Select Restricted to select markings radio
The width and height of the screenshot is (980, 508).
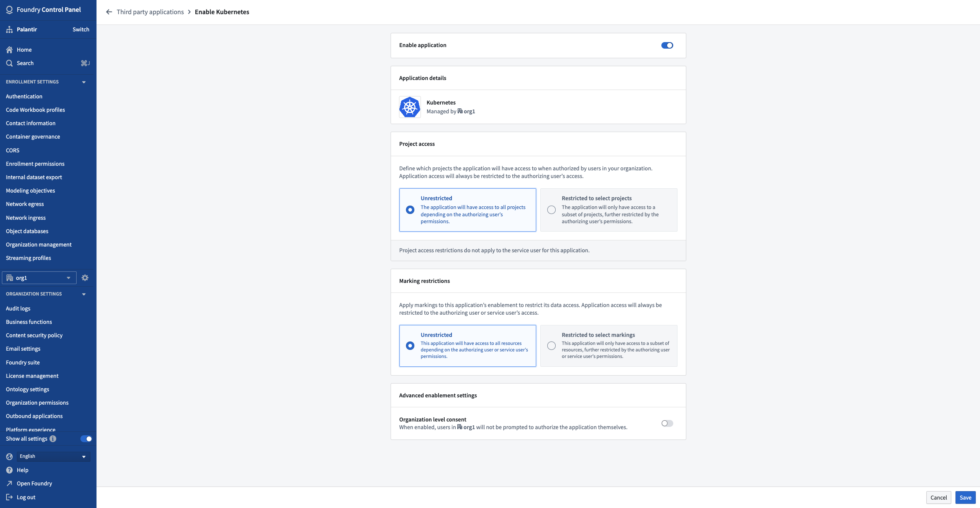tap(551, 346)
